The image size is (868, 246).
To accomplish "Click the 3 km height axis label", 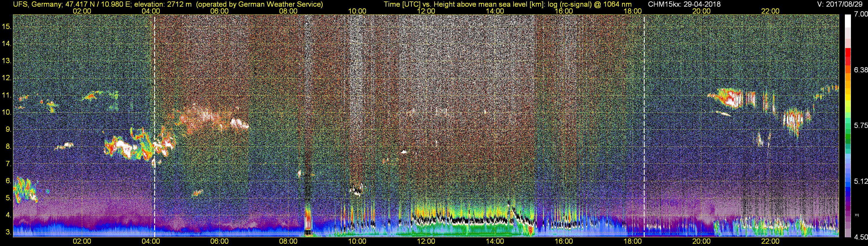I will 8,232.
